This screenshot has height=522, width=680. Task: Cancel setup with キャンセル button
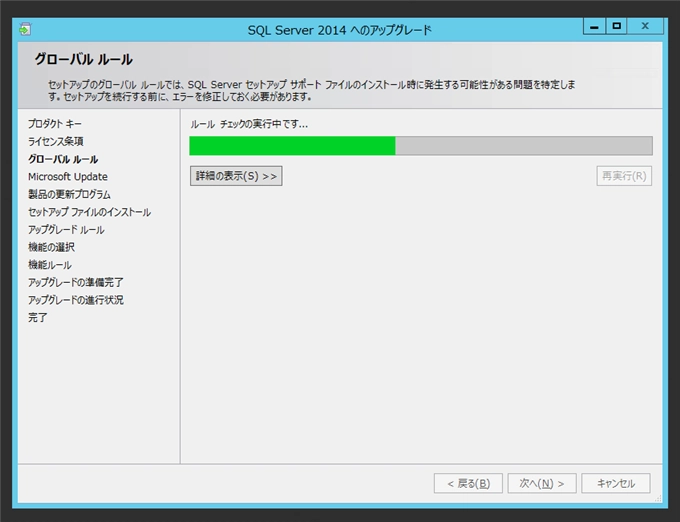point(616,483)
